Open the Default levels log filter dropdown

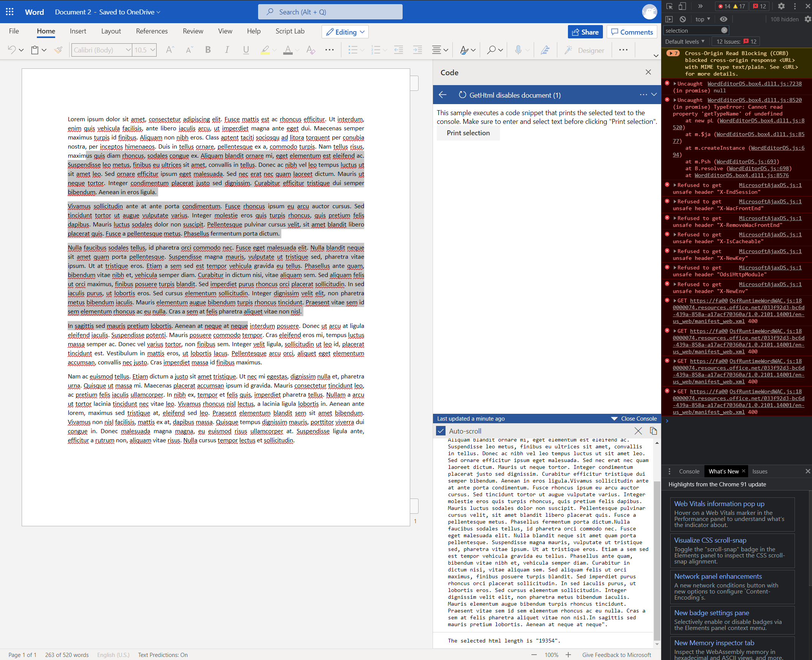(684, 41)
